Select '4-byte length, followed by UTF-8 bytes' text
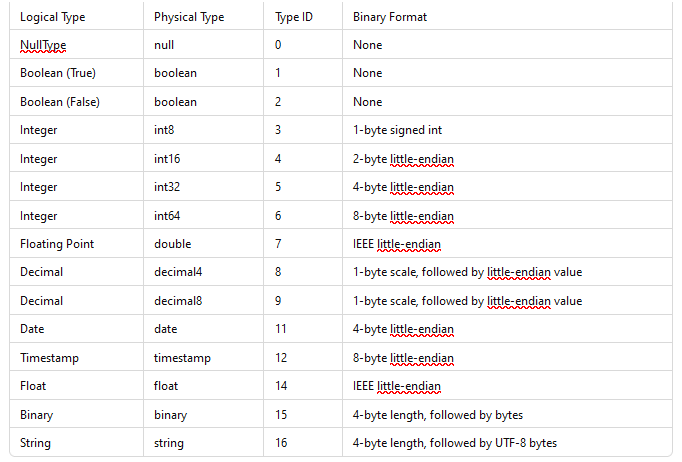This screenshot has width=682, height=462. tap(455, 443)
